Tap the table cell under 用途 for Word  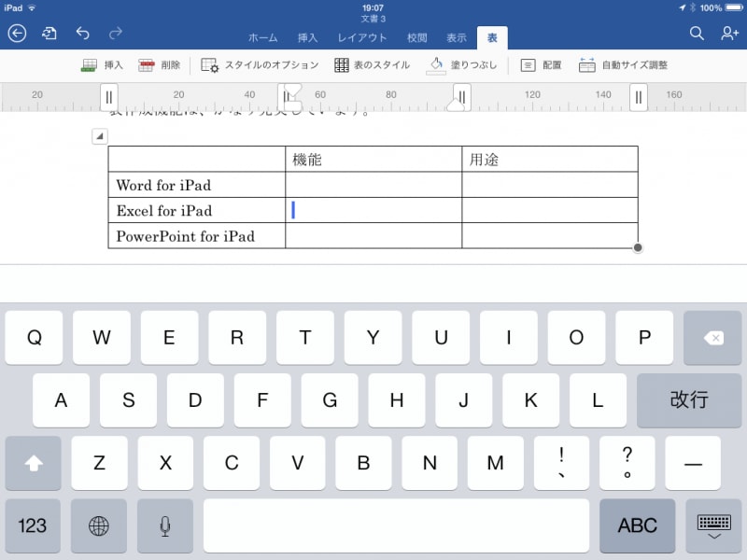click(549, 185)
